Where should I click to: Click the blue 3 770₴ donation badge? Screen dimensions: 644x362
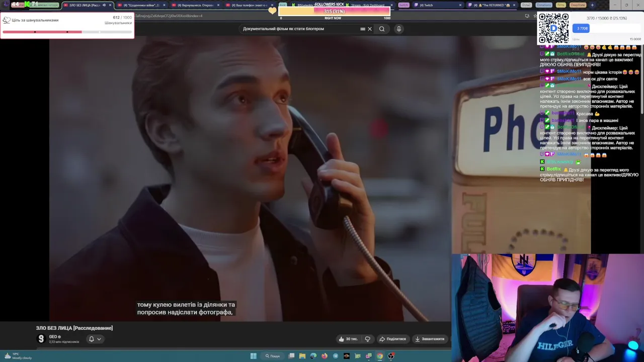click(582, 28)
